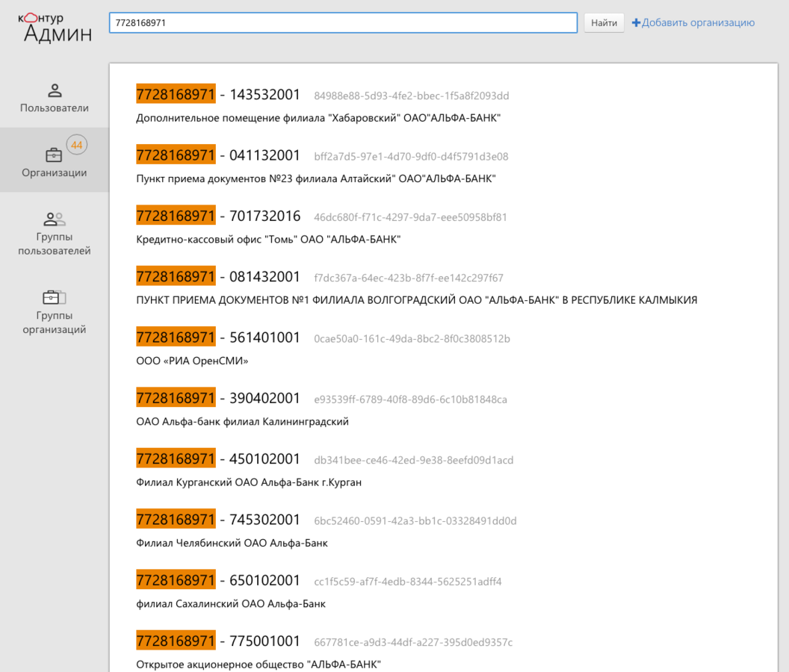Viewport: 789px width, 672px height.
Task: Click GUID 0cae50a0-161c-49da-8bc2-8f0c3808512b
Action: click(x=412, y=338)
